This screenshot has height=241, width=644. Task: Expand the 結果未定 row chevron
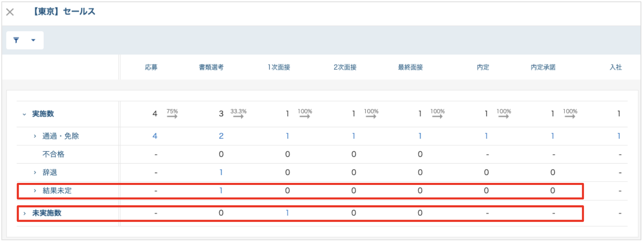pos(35,191)
